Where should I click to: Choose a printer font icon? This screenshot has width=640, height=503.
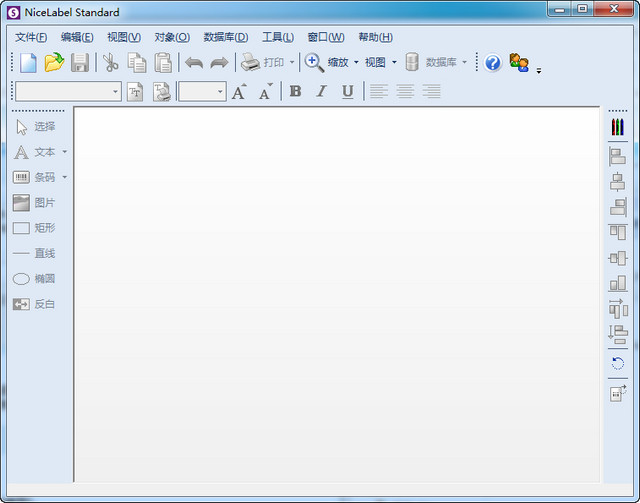pos(162,91)
